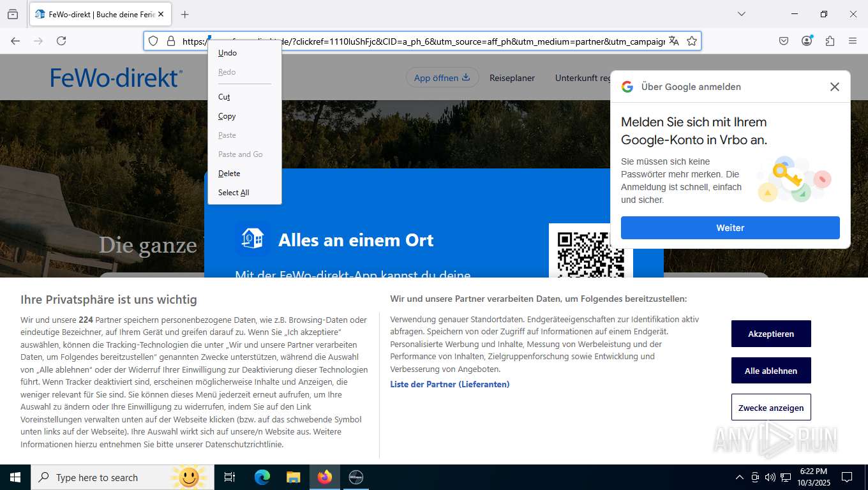This screenshot has height=490, width=868.
Task: Open the list all tabs chevron
Action: [741, 14]
